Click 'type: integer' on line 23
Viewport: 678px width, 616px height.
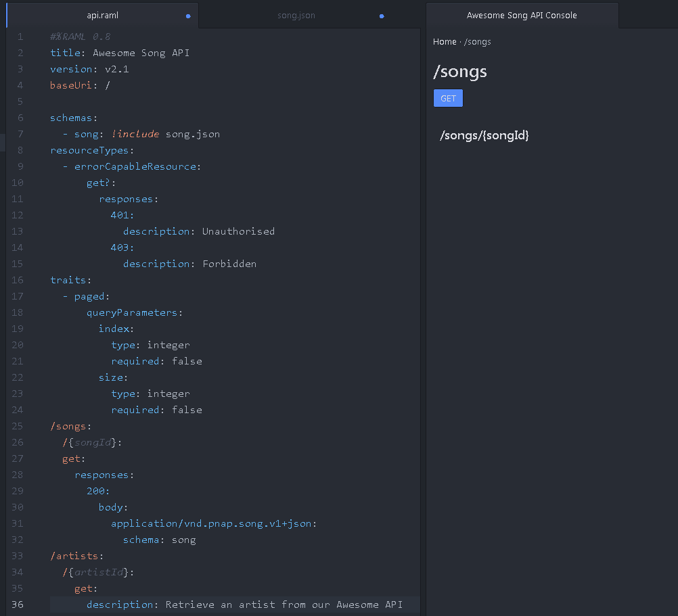[x=150, y=394]
